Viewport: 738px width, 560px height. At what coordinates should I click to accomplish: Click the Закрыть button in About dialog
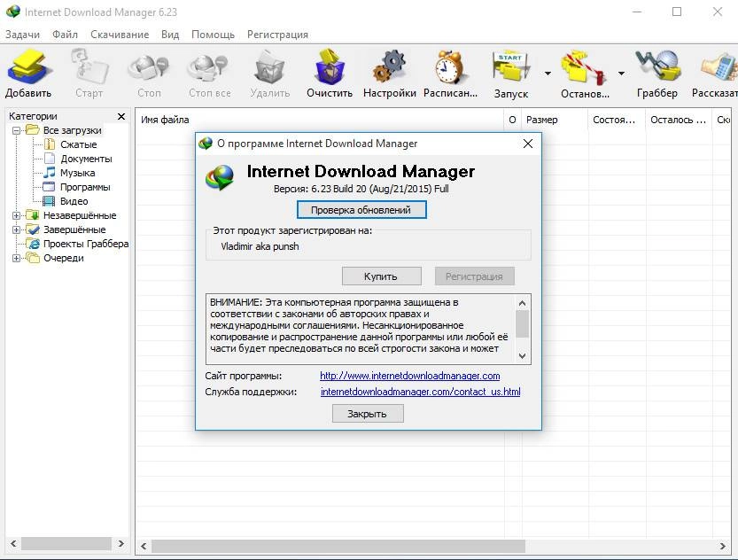[x=368, y=414]
